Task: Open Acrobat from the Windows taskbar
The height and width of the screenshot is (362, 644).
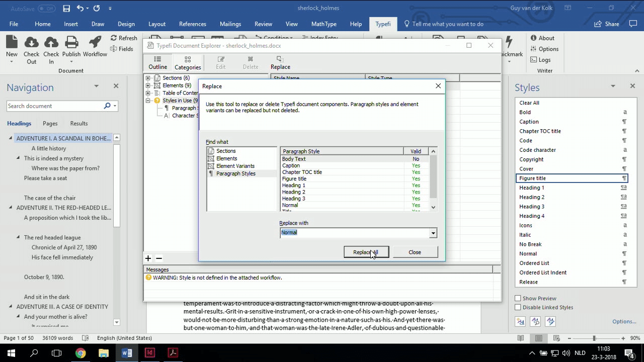Action: coord(173,353)
